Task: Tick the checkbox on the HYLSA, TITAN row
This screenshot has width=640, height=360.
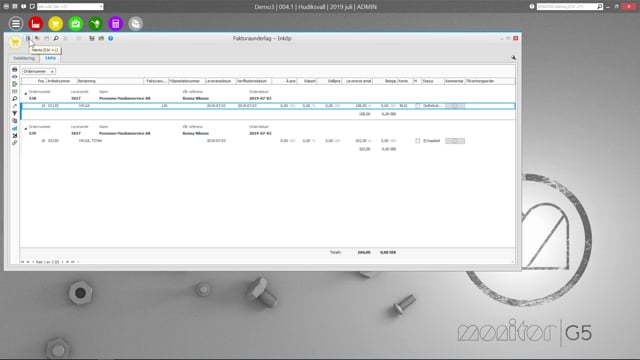Action: tap(418, 141)
